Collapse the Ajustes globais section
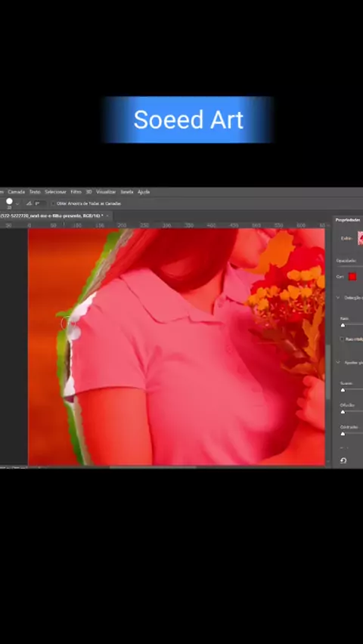 tap(338, 362)
